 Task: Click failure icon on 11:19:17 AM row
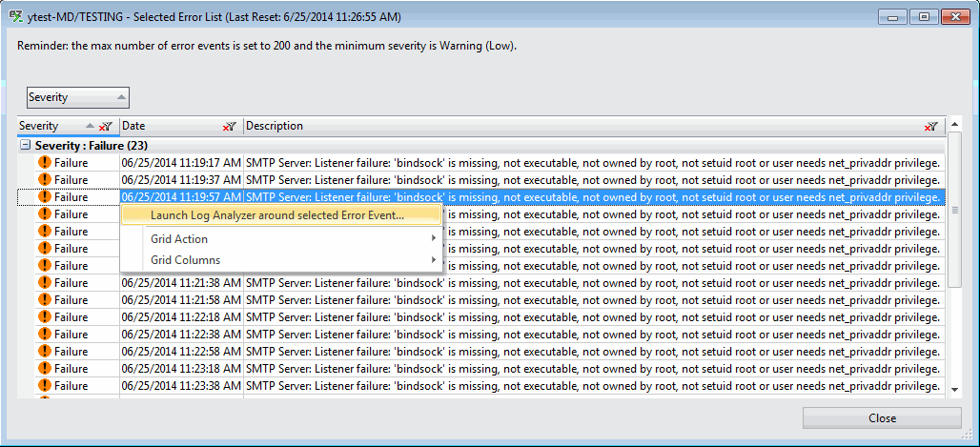[45, 163]
